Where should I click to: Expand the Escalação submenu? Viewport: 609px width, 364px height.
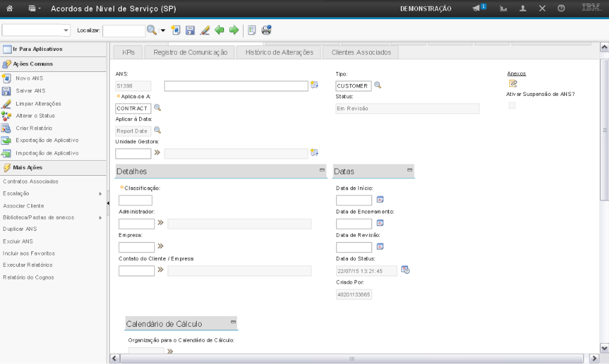pyautogui.click(x=100, y=194)
